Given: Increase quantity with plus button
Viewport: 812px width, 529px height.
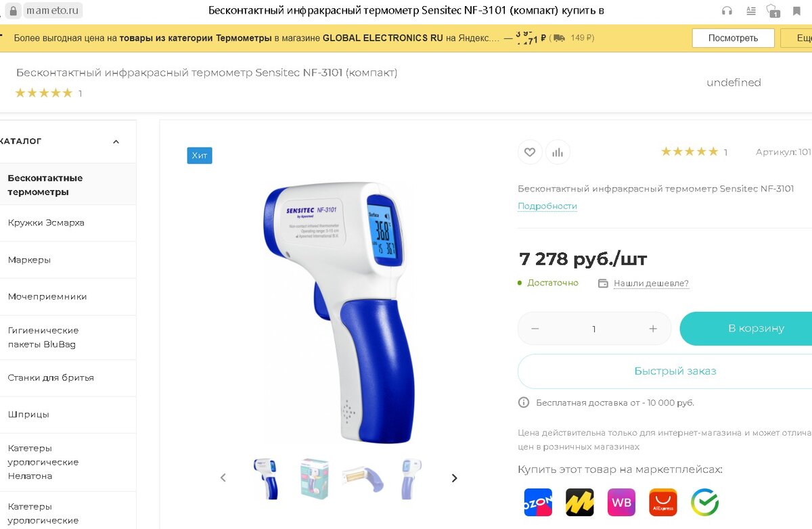Looking at the screenshot, I should (x=653, y=329).
